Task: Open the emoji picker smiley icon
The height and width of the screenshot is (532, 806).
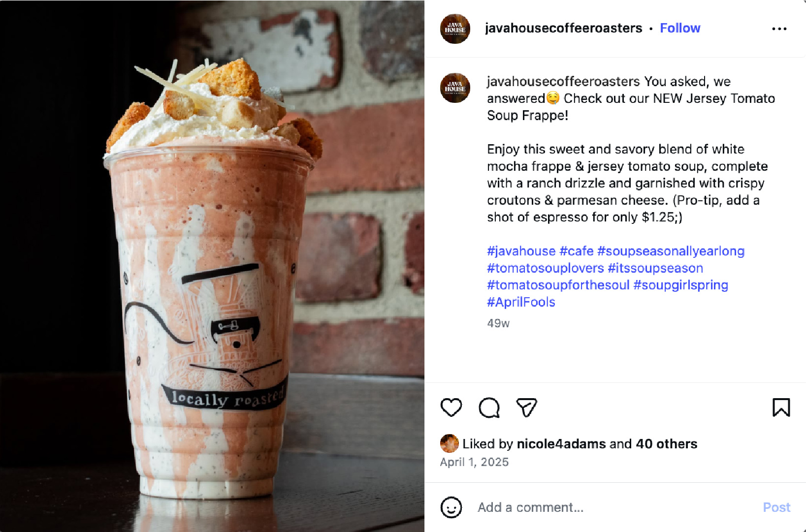Action: click(451, 507)
